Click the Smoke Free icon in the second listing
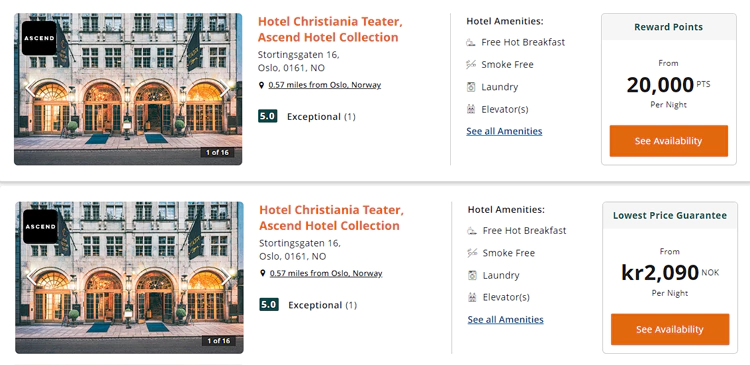This screenshot has width=750, height=365. [472, 253]
